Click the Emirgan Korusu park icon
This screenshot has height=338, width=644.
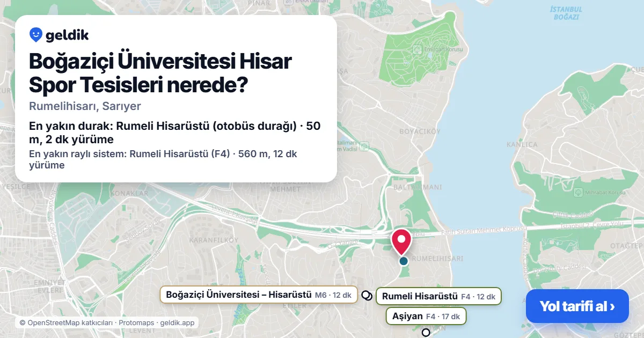(x=417, y=49)
